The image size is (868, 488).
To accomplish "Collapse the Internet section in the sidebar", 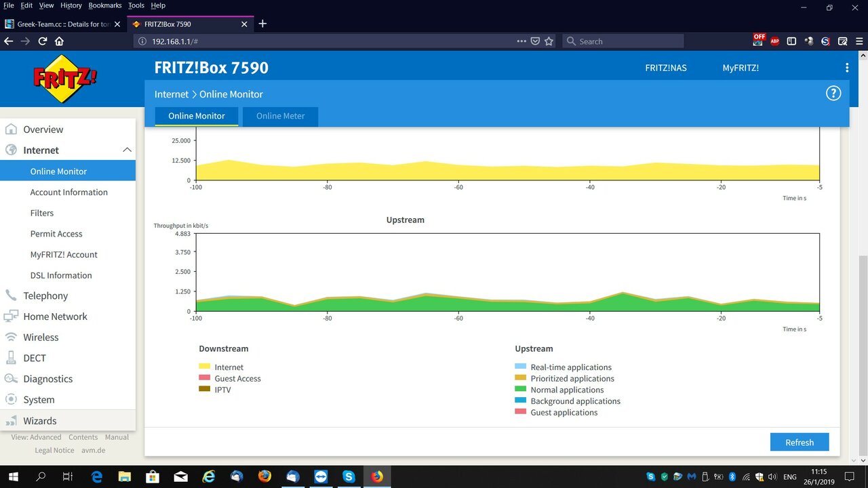I will coord(127,150).
